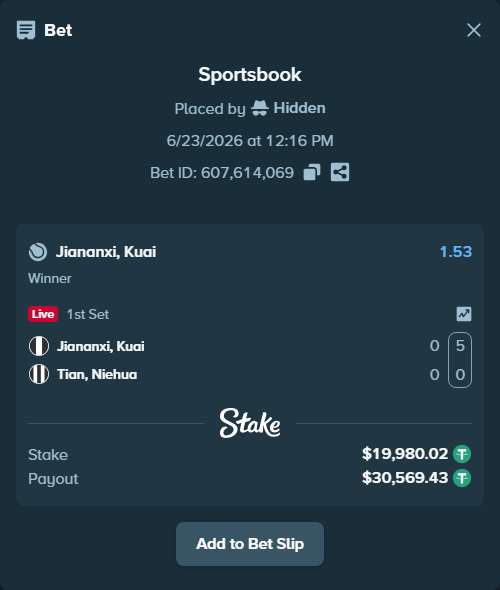
Task: Open Jiananxi, Kuai selection title
Action: 106,252
